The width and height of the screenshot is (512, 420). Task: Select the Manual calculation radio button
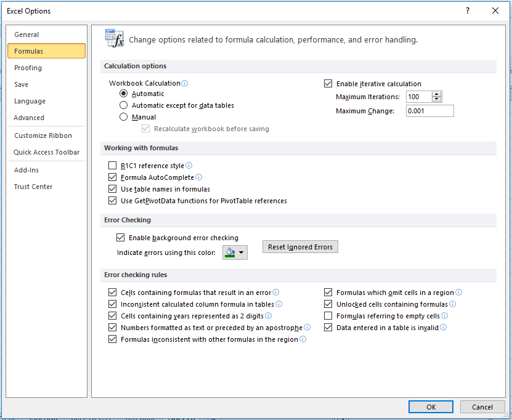[x=123, y=117]
